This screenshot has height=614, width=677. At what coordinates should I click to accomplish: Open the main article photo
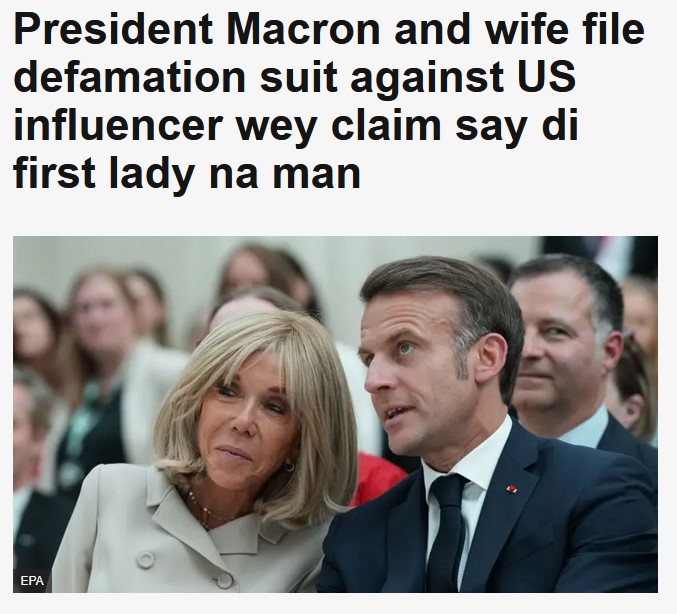pos(335,414)
